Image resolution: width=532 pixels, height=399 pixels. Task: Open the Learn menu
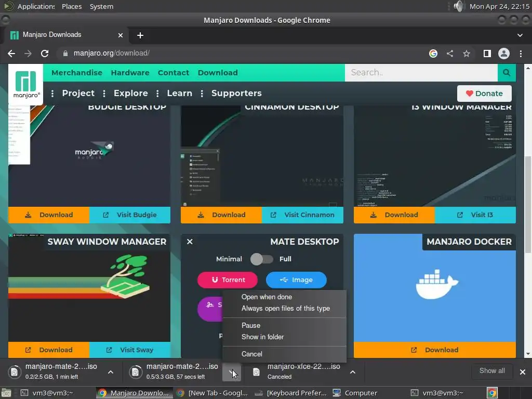click(179, 94)
